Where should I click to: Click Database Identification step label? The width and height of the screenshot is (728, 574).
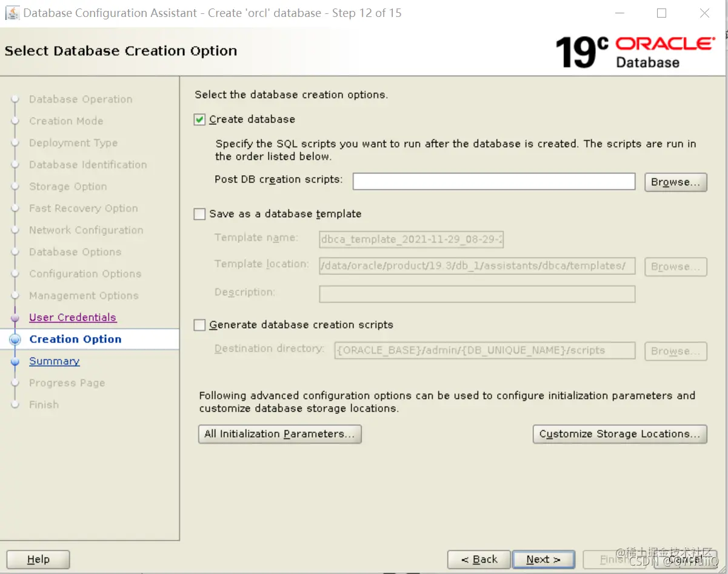pyautogui.click(x=88, y=165)
